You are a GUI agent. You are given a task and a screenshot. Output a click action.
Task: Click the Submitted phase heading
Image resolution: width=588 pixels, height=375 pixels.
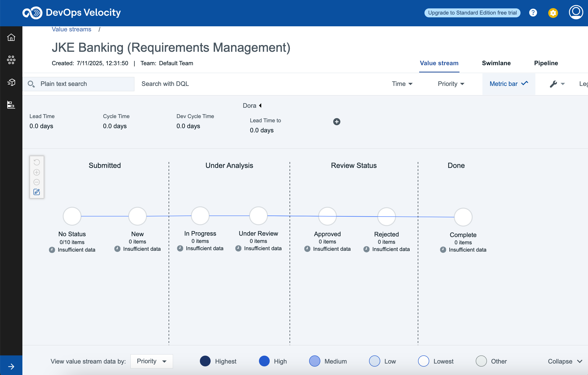click(x=105, y=165)
